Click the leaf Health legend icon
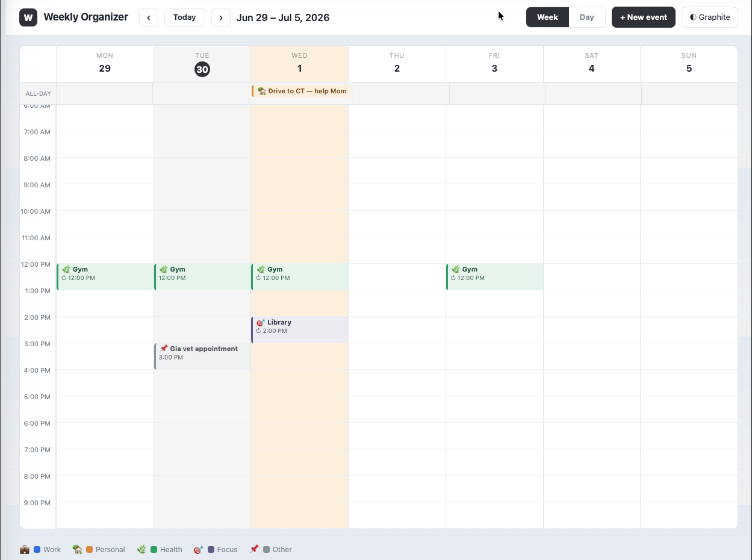752x560 pixels. click(x=141, y=549)
